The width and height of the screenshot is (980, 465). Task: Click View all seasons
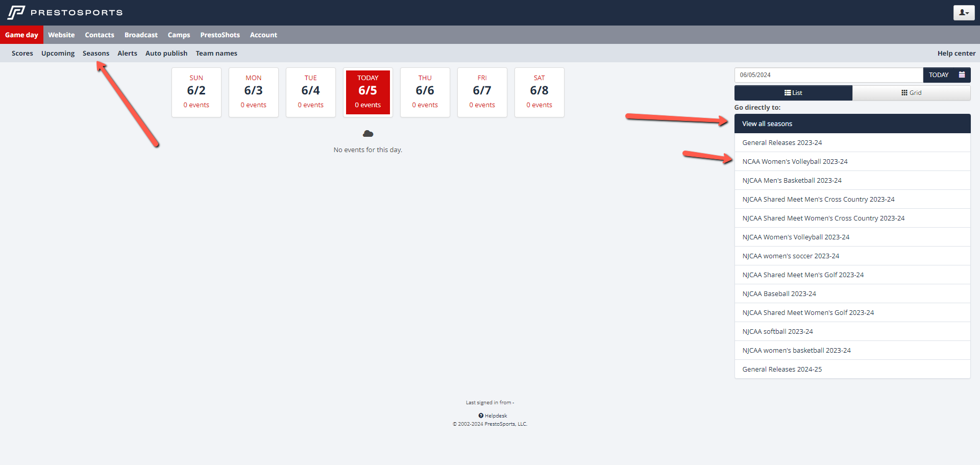click(852, 124)
